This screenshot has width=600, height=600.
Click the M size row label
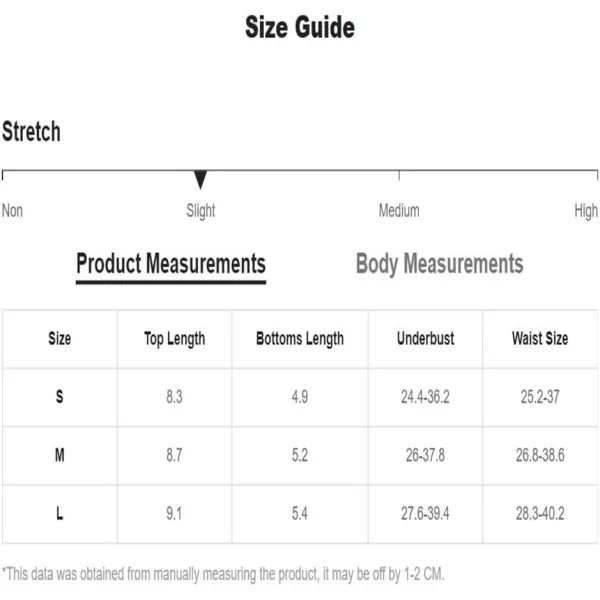[x=60, y=455]
